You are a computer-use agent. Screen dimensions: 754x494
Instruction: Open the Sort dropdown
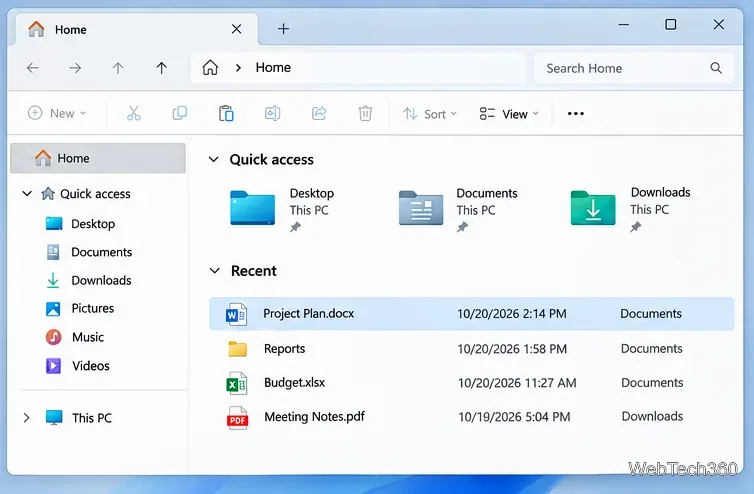click(429, 114)
